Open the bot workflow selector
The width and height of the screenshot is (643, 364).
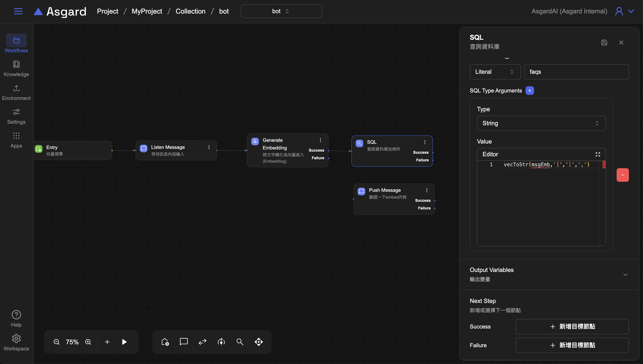(281, 11)
